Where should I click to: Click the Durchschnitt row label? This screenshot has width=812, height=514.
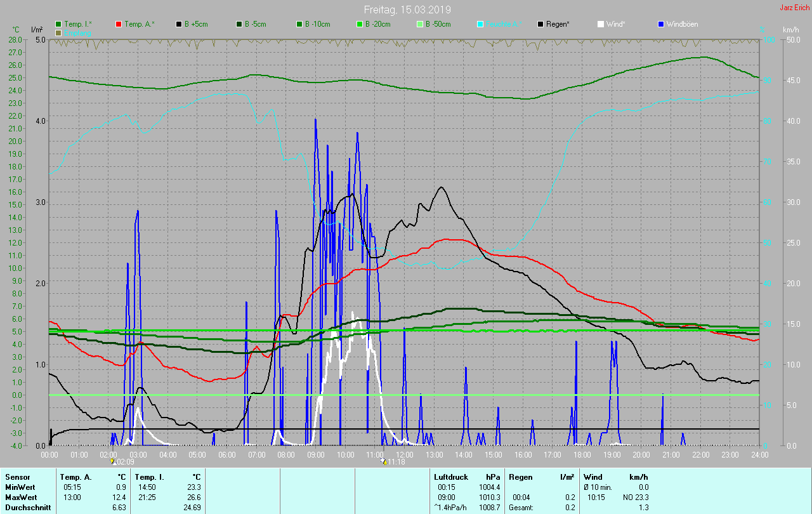click(28, 508)
